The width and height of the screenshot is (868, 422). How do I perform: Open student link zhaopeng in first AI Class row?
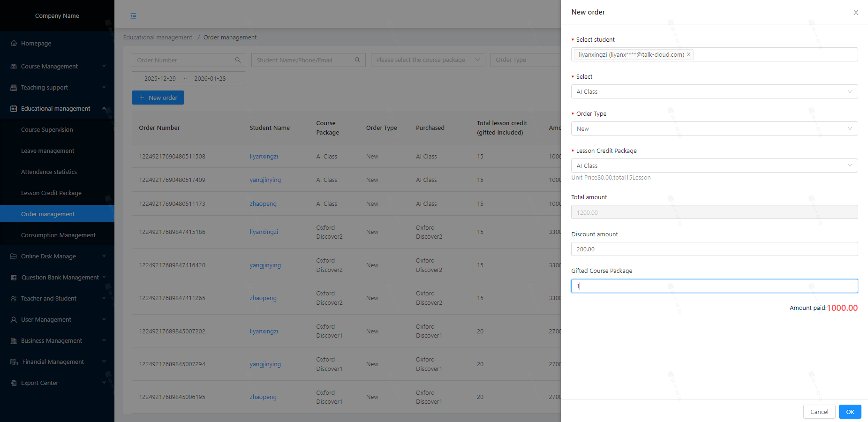pyautogui.click(x=263, y=204)
